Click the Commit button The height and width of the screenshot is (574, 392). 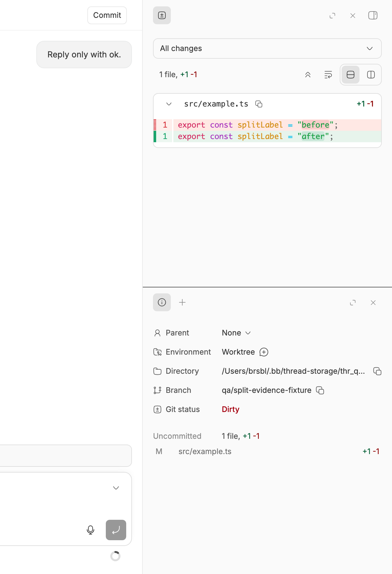(x=107, y=15)
